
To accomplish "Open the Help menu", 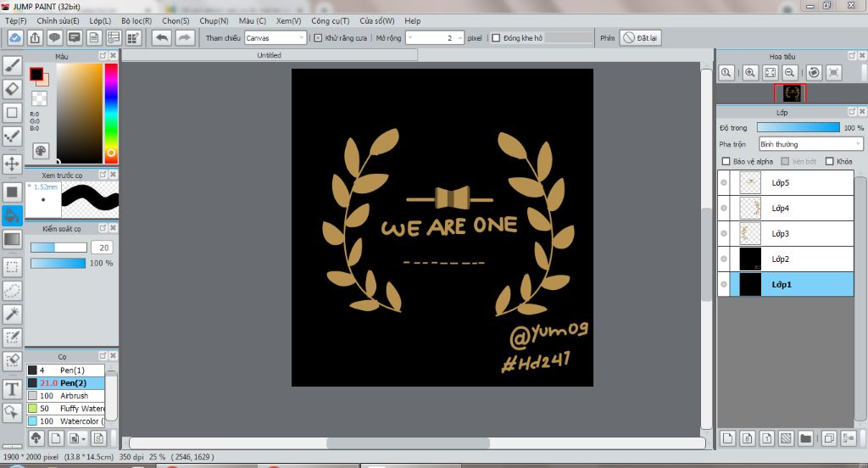I will 413,20.
